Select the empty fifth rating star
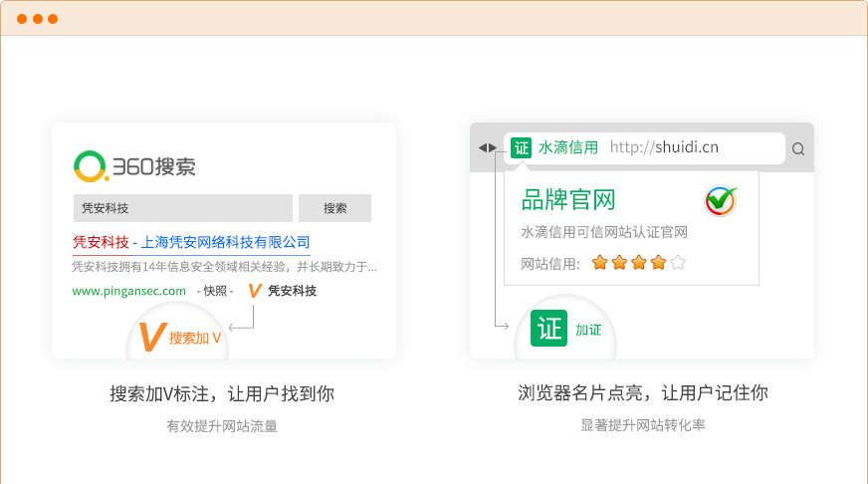 [x=678, y=263]
